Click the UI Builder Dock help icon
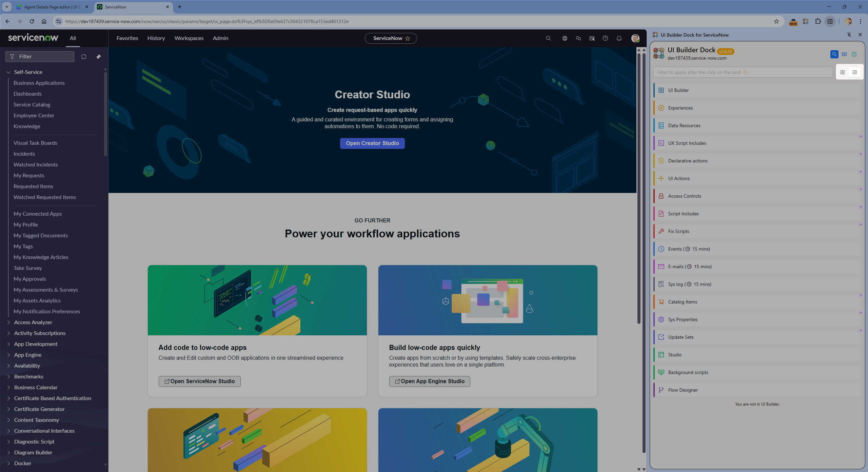This screenshot has width=868, height=472. (x=854, y=54)
